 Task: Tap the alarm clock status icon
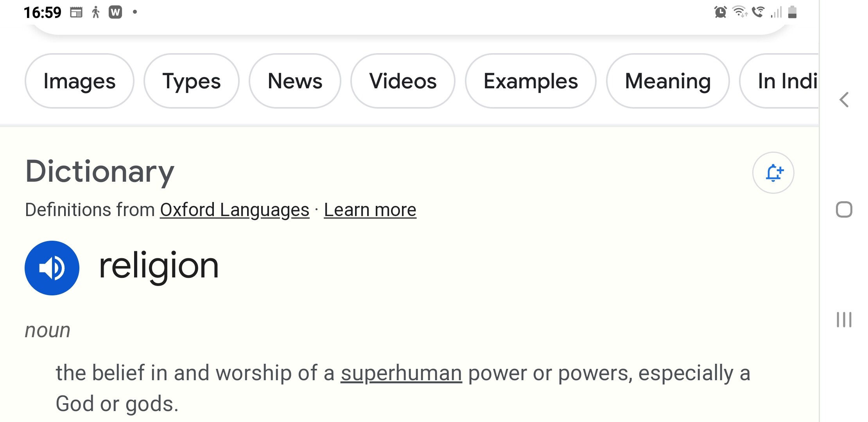pos(720,12)
